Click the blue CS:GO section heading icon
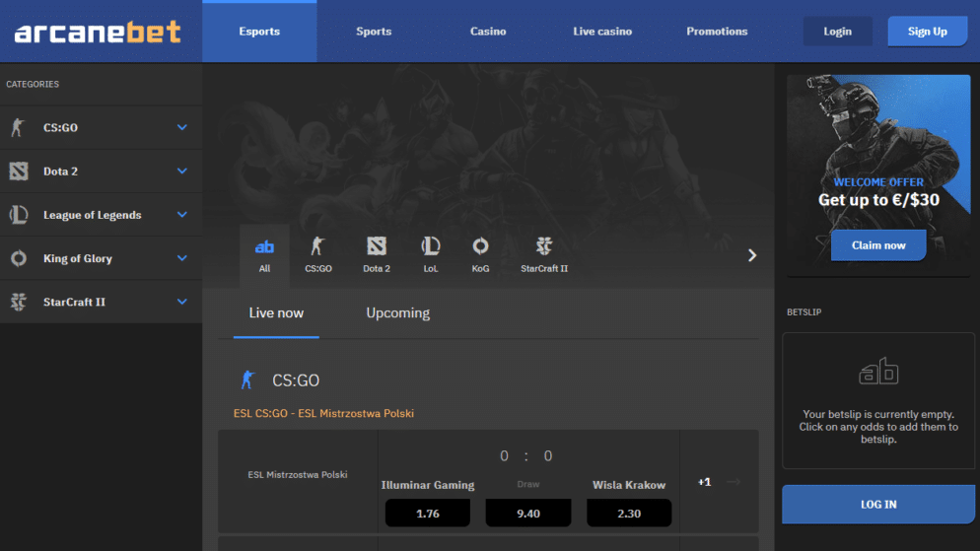The image size is (980, 551). [x=247, y=379]
